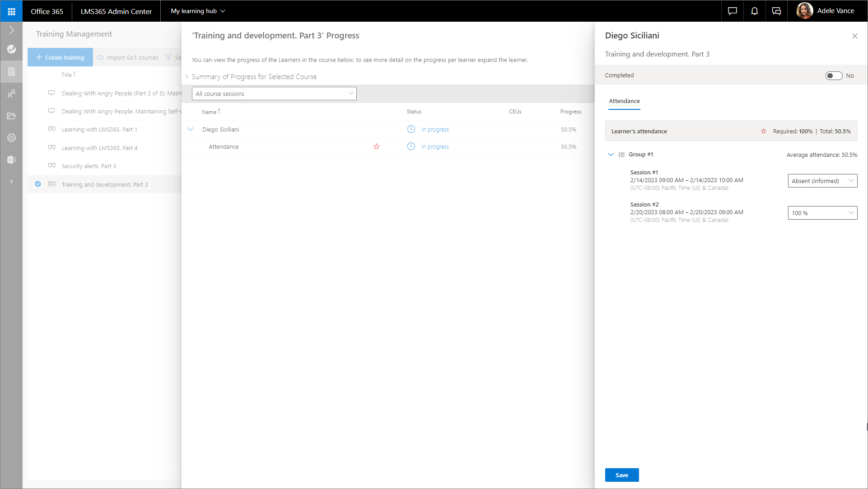Click the Save button
Viewport: 868px width, 489px height.
click(x=621, y=475)
